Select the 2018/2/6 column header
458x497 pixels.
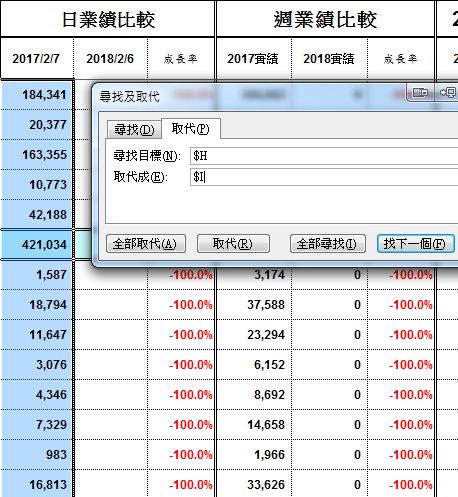(110, 59)
